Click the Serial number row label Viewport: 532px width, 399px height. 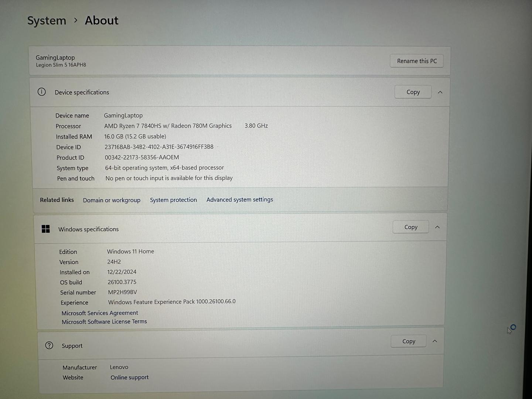click(78, 292)
